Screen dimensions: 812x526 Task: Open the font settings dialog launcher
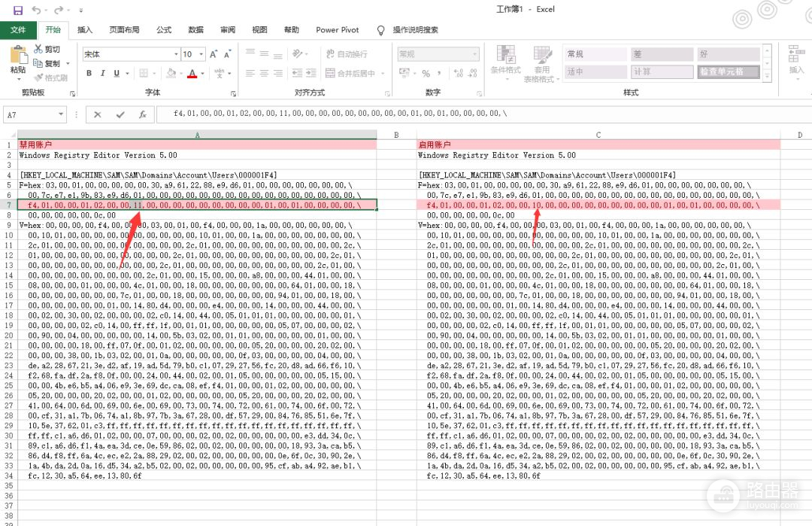tap(234, 93)
